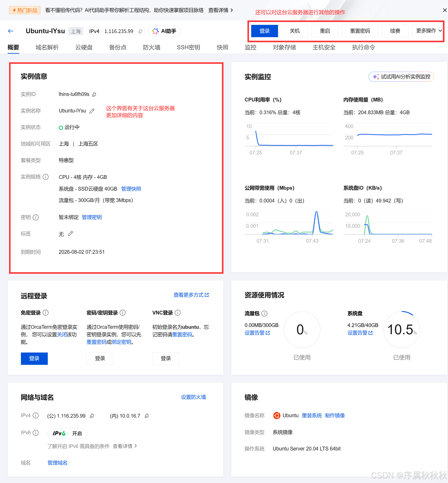The height and width of the screenshot is (483, 448).
Task: Click the back arrow beside Ubuntu-lYsu
Action: (11, 31)
